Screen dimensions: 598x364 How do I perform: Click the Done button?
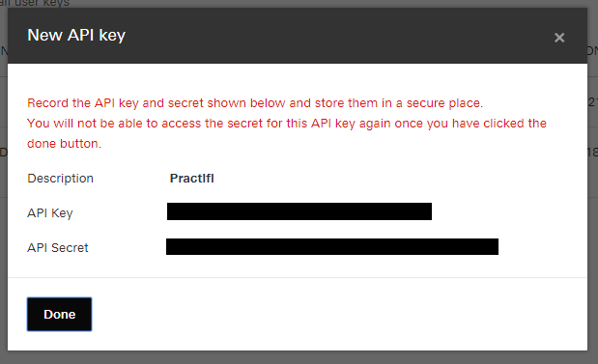pos(60,314)
